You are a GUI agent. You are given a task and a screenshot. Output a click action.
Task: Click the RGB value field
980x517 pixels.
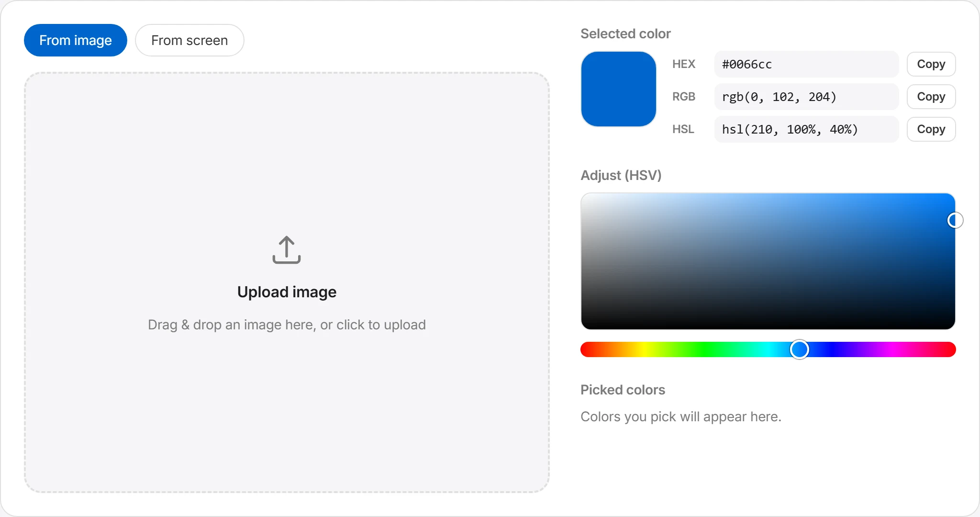click(x=806, y=97)
